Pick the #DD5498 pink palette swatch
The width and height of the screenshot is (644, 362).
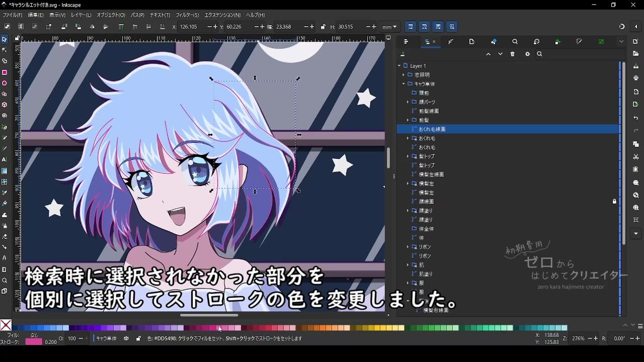(x=219, y=328)
